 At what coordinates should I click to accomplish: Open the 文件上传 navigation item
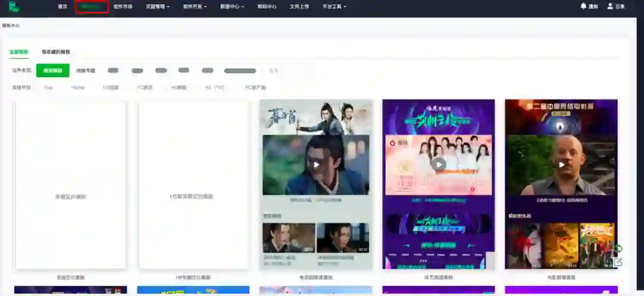pos(299,7)
